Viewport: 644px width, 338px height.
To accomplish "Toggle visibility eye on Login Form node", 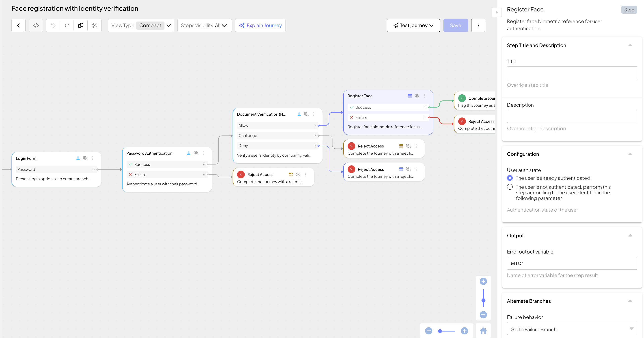I will tap(85, 158).
